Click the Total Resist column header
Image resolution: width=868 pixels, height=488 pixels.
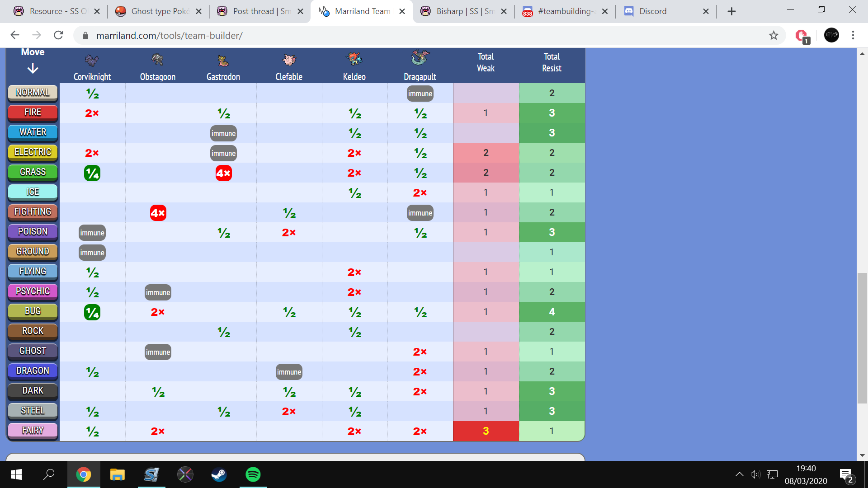pos(552,62)
